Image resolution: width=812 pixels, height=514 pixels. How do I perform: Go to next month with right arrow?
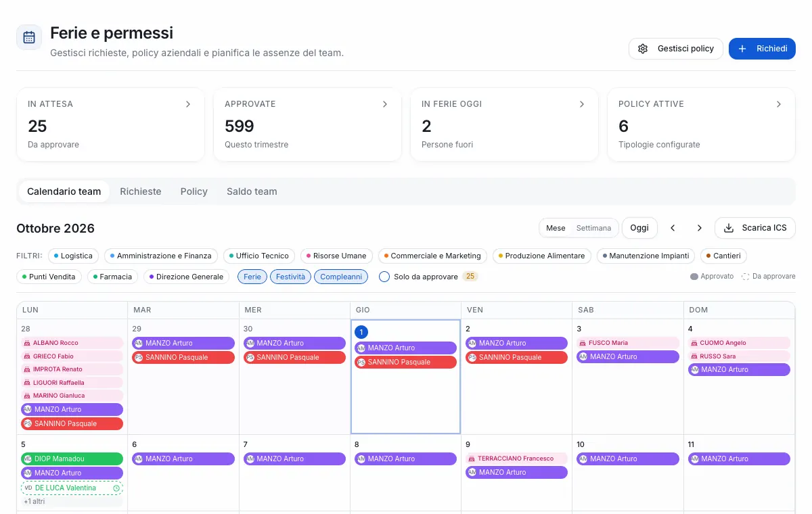coord(700,228)
